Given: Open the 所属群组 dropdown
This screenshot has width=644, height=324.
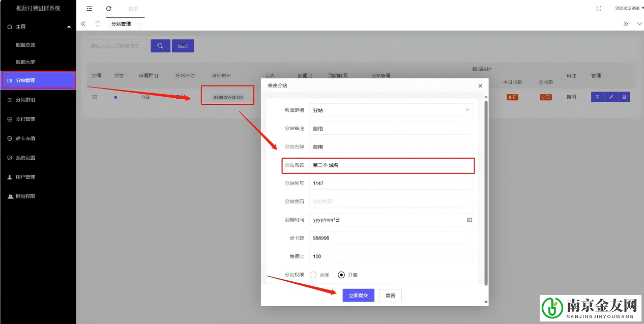Looking at the screenshot, I should pyautogui.click(x=391, y=110).
